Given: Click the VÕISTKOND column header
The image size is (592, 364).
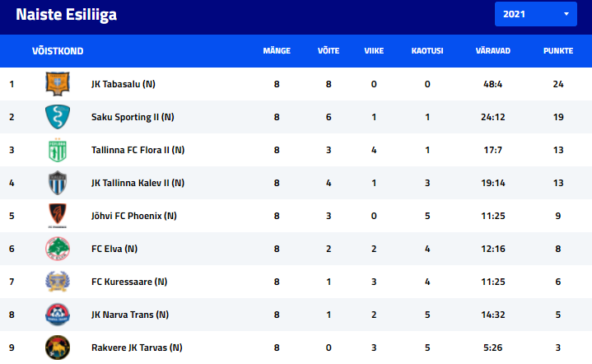Looking at the screenshot, I should [58, 51].
